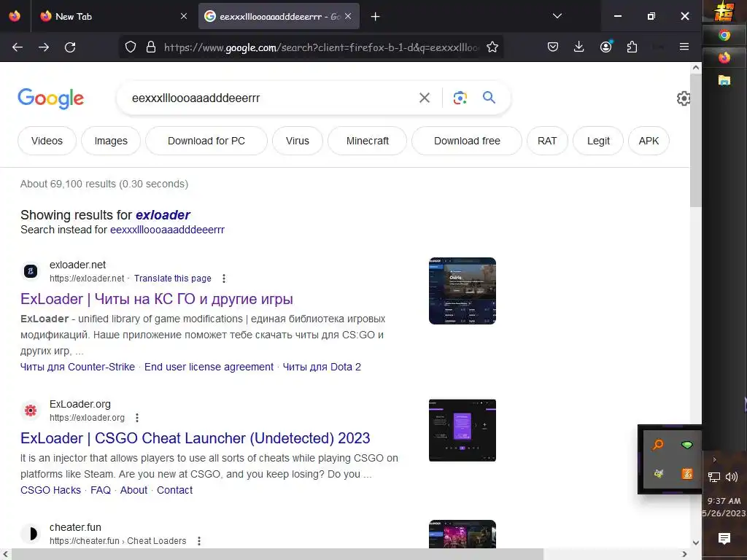Launch Chrome from the taskbar
The width and height of the screenshot is (747, 560).
point(724,35)
